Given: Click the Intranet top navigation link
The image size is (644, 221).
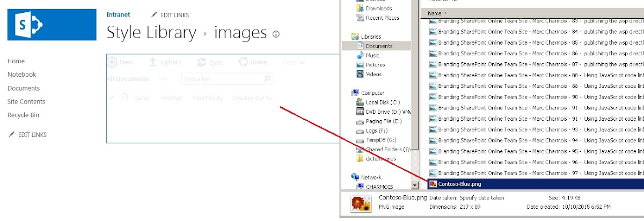Looking at the screenshot, I should coord(118,14).
